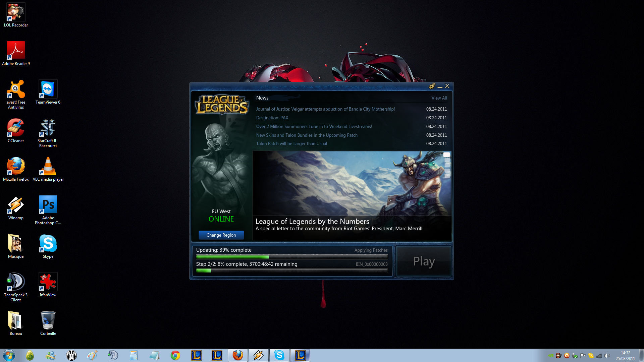
Task: Click the Paint palette taskbar icon
Action: click(x=92, y=355)
